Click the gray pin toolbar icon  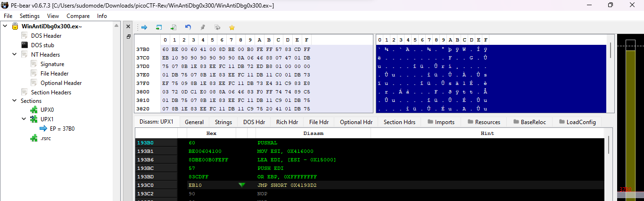203,27
